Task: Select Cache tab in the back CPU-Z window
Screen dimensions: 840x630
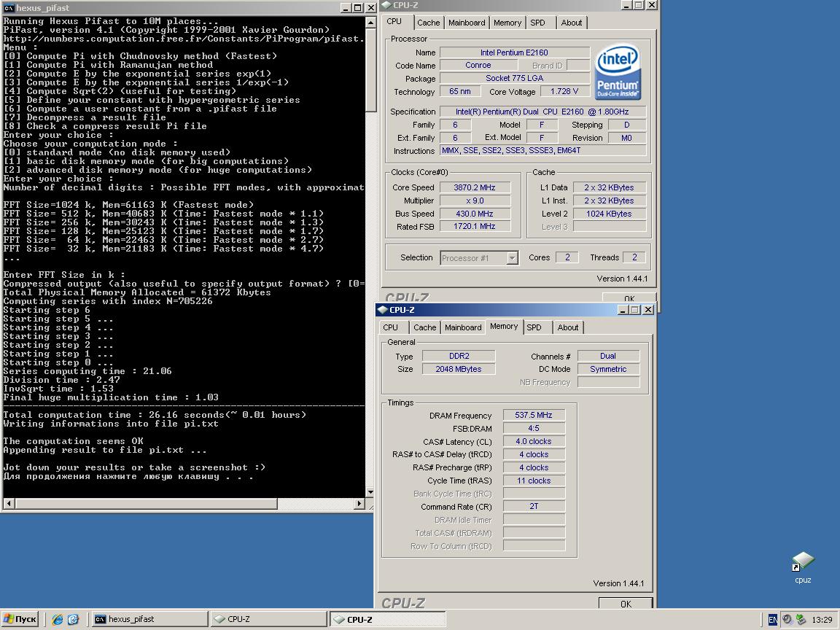Action: (428, 23)
